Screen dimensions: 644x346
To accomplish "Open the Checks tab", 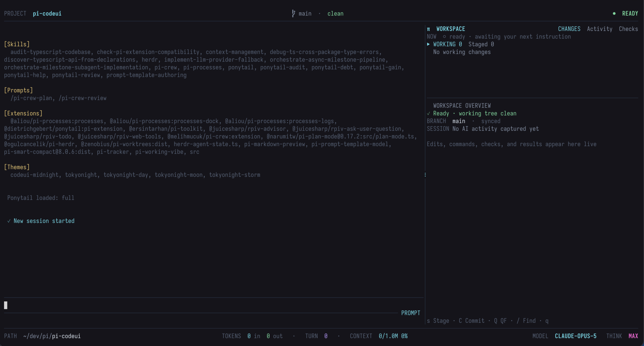I will (628, 29).
